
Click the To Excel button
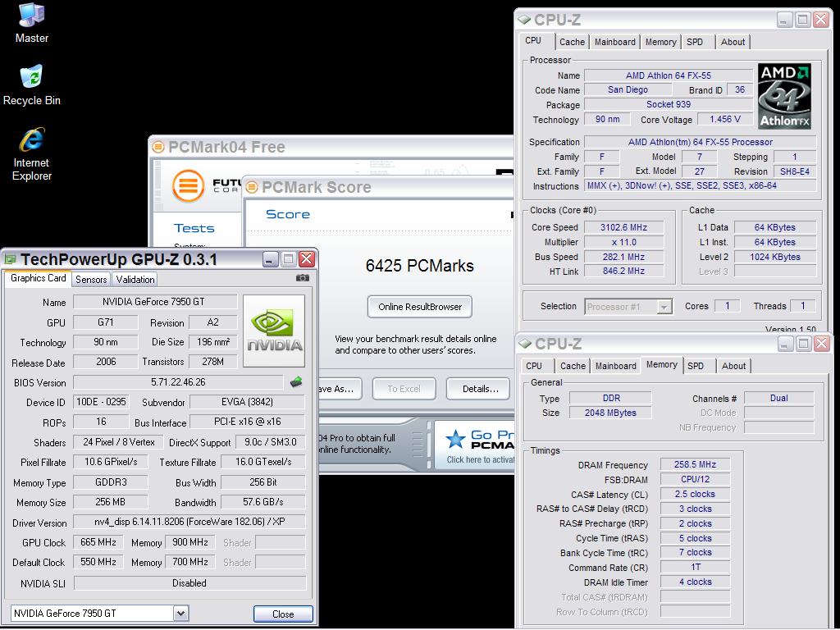coord(404,389)
